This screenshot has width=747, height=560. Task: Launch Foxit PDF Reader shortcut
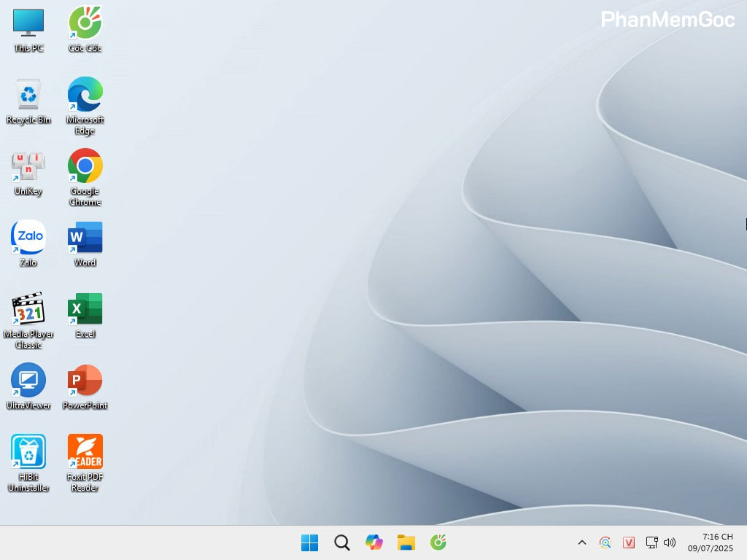[x=84, y=450]
